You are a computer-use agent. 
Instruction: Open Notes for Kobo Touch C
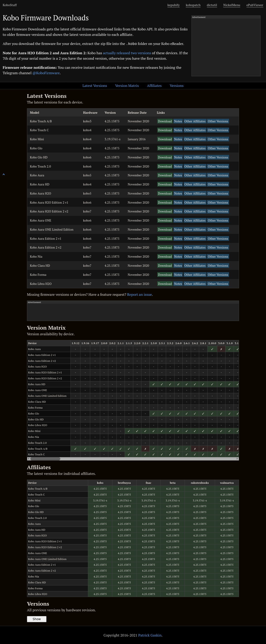pyautogui.click(x=178, y=130)
